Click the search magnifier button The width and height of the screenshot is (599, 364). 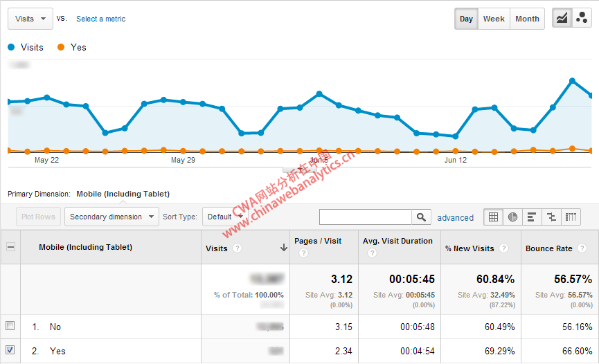(x=421, y=217)
